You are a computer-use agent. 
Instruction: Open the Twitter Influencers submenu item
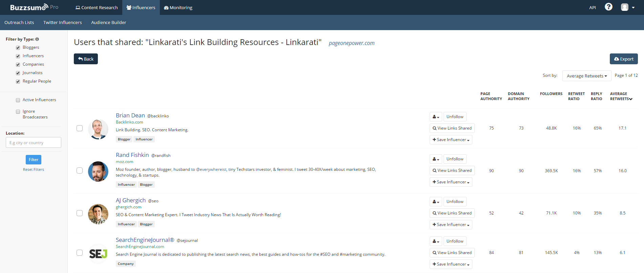click(62, 22)
